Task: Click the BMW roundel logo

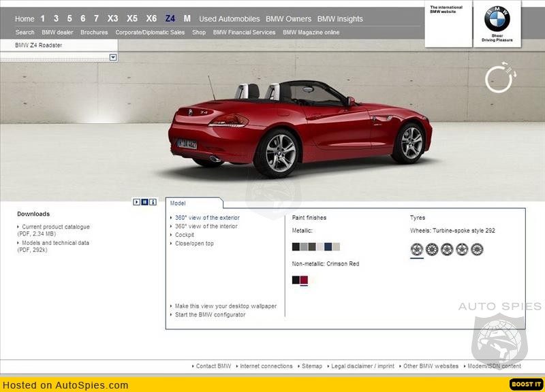Action: 497,20
